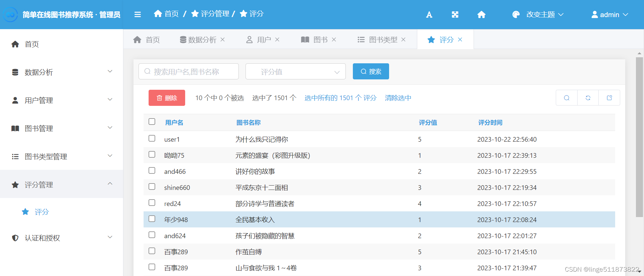
Task: Expand the 图书管理 sidebar menu chevron
Action: 110,128
